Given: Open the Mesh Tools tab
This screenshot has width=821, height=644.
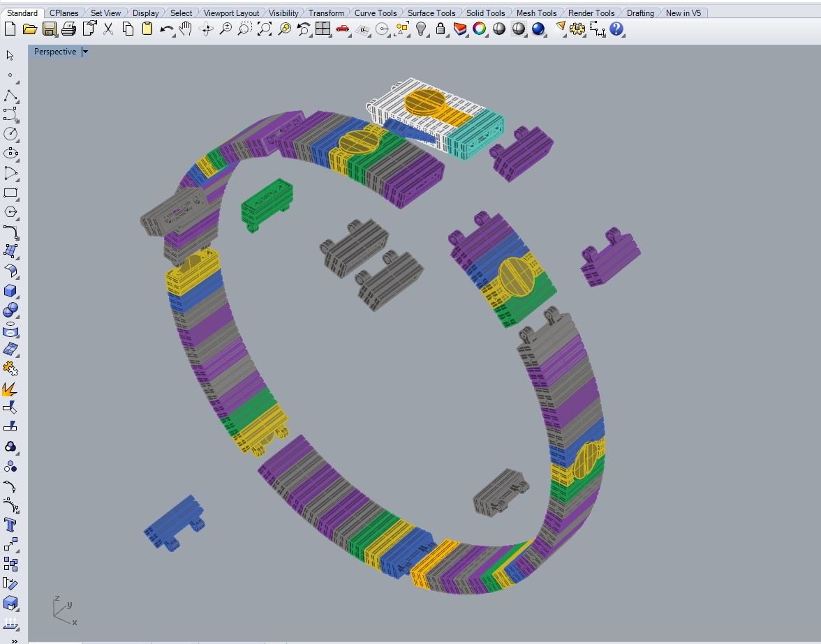Looking at the screenshot, I should (x=536, y=13).
